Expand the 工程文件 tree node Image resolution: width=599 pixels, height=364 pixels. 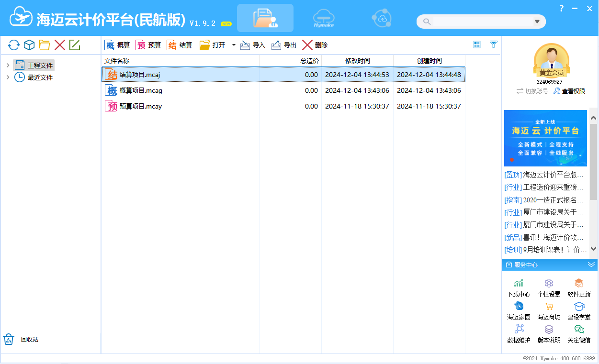tap(8, 65)
